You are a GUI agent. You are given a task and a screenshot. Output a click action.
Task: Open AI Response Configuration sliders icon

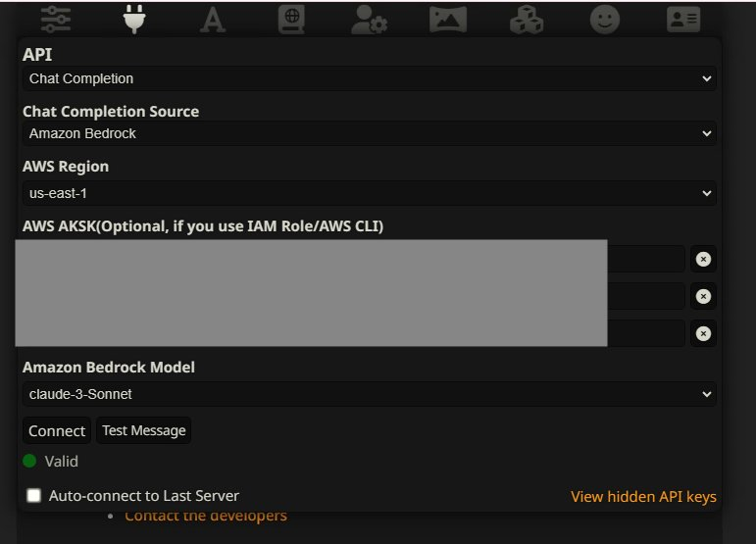coord(56,20)
